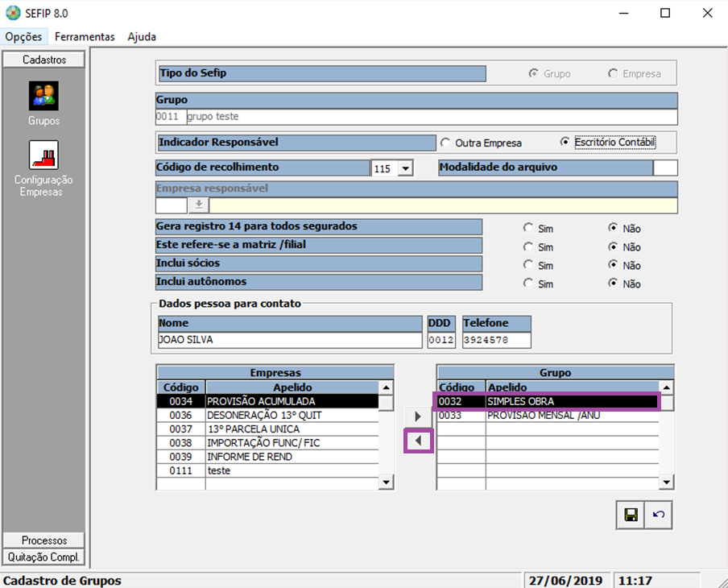The width and height of the screenshot is (728, 588).
Task: Set Inclui autônomos to Não
Action: (613, 283)
